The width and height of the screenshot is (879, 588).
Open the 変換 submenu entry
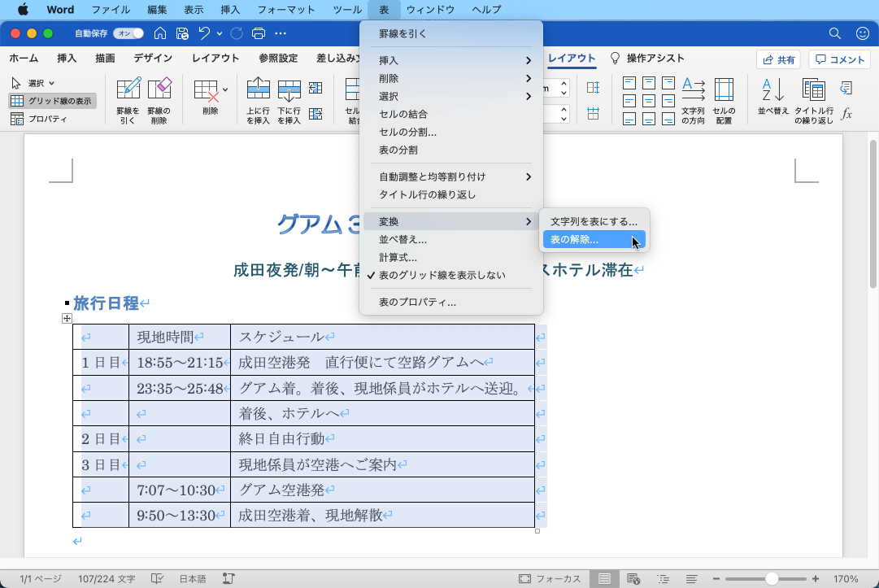coord(451,221)
